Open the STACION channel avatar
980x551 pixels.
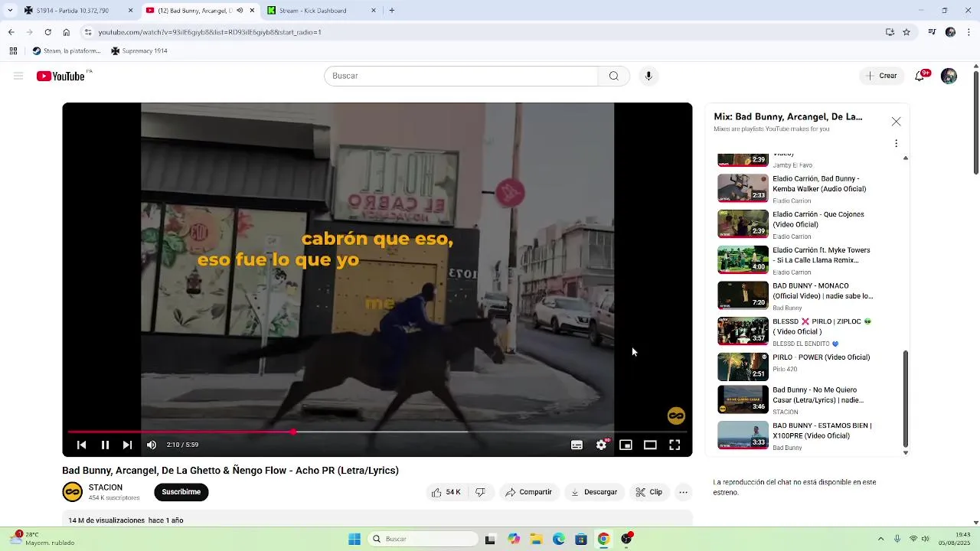click(73, 492)
